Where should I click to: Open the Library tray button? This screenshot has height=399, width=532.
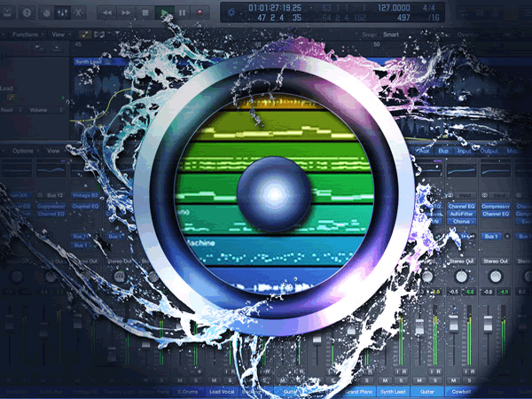[7, 12]
